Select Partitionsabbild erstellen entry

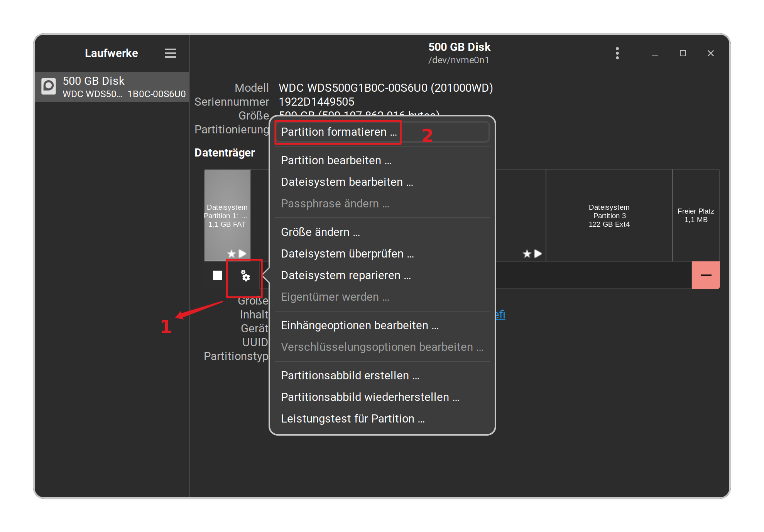coord(350,375)
